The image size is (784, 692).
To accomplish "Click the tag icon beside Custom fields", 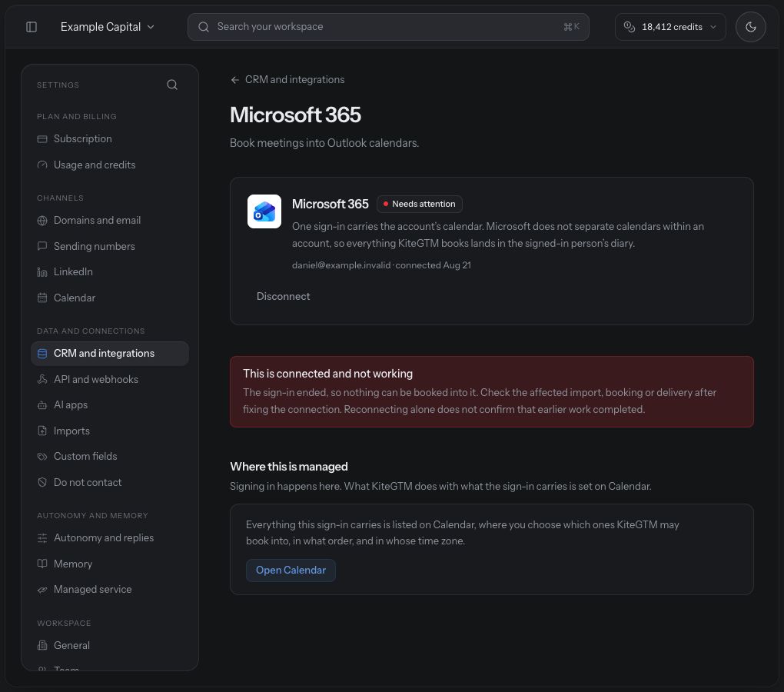I will [42, 457].
